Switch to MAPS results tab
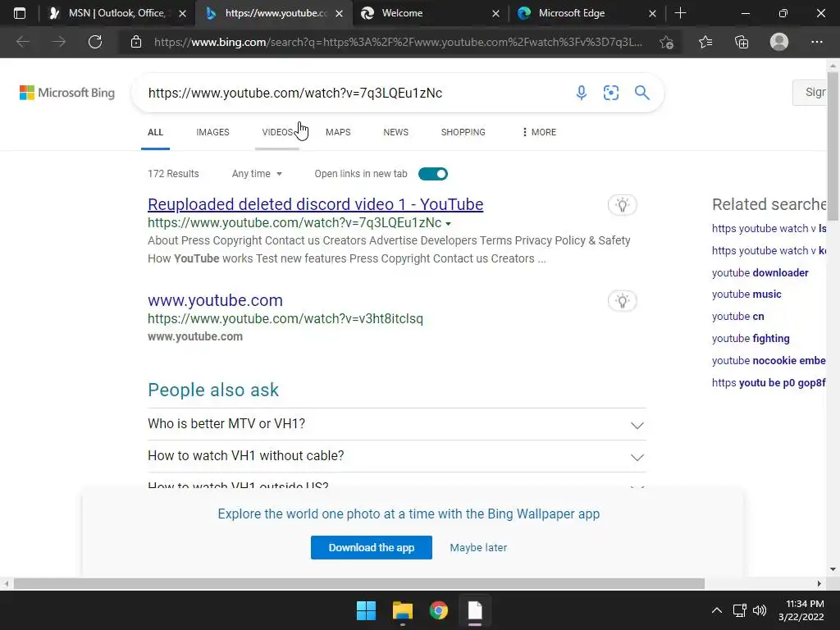This screenshot has height=630, width=840. coord(338,132)
